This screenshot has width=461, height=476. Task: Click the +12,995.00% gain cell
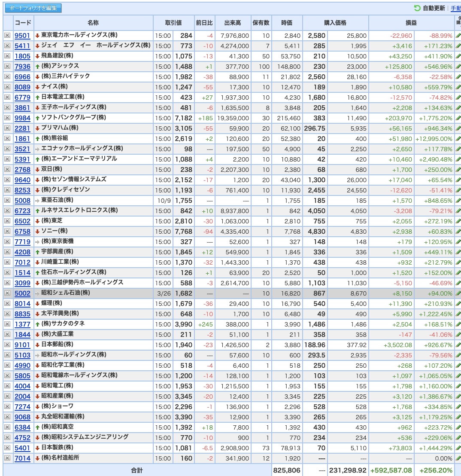pos(434,139)
